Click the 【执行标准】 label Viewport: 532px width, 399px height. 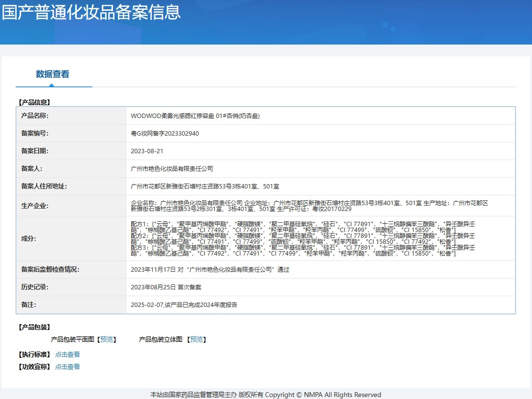(34, 354)
